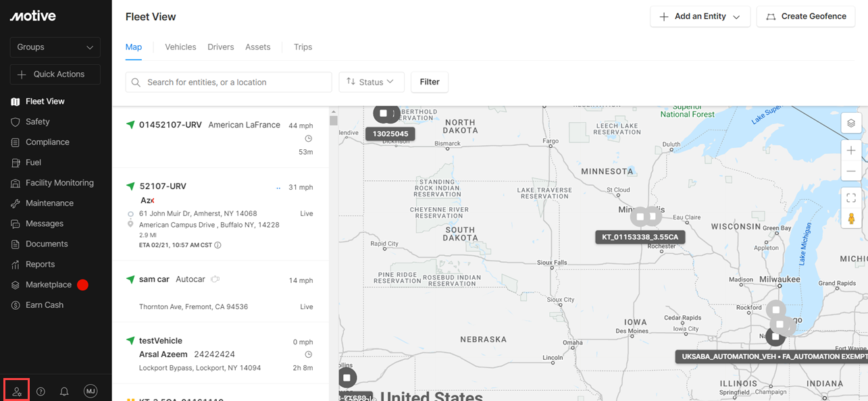Click the 44 mph speed value
The width and height of the screenshot is (868, 401).
coord(301,126)
